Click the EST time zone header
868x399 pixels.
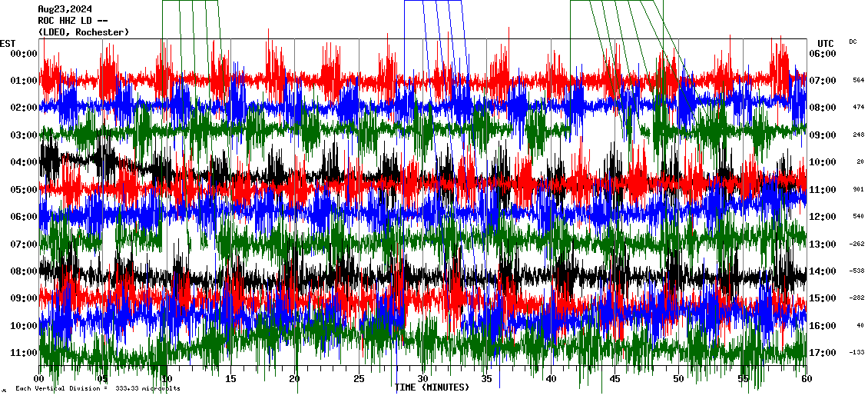click(x=8, y=43)
